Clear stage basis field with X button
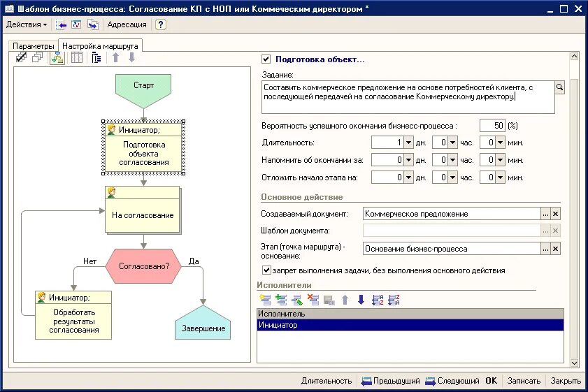 555,249
